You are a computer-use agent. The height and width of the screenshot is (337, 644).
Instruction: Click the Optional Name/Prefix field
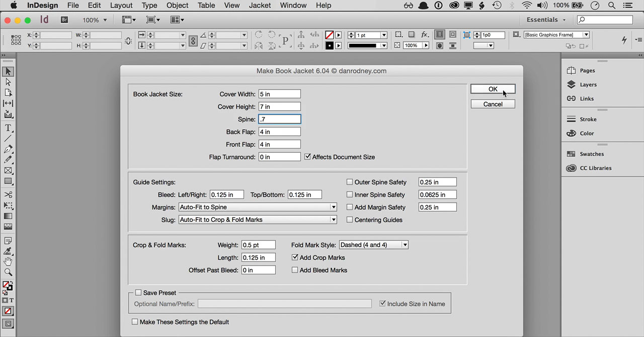(284, 304)
